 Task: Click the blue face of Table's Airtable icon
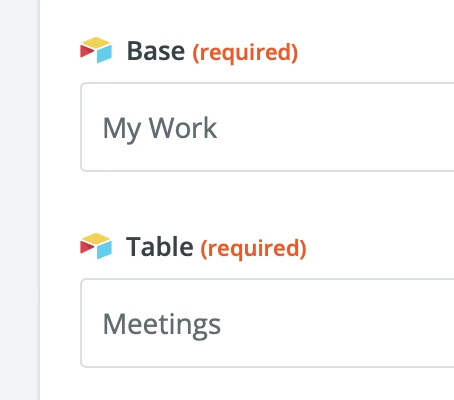click(104, 250)
